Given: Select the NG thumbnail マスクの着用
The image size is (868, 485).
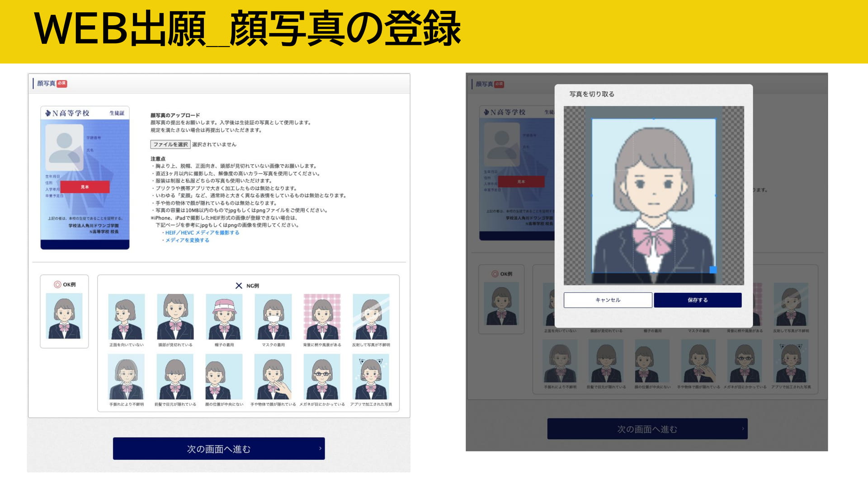Looking at the screenshot, I should pyautogui.click(x=273, y=316).
